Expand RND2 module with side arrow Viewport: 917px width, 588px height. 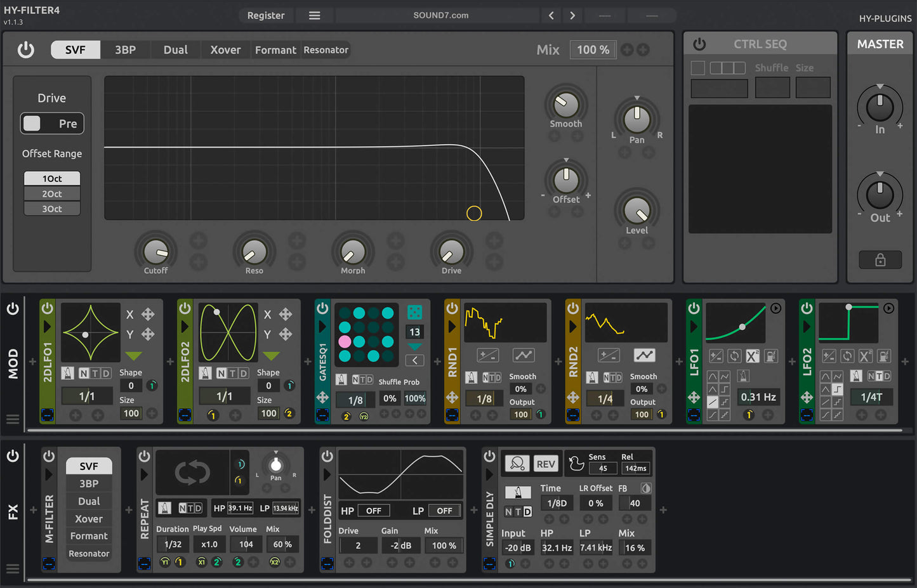pos(572,327)
